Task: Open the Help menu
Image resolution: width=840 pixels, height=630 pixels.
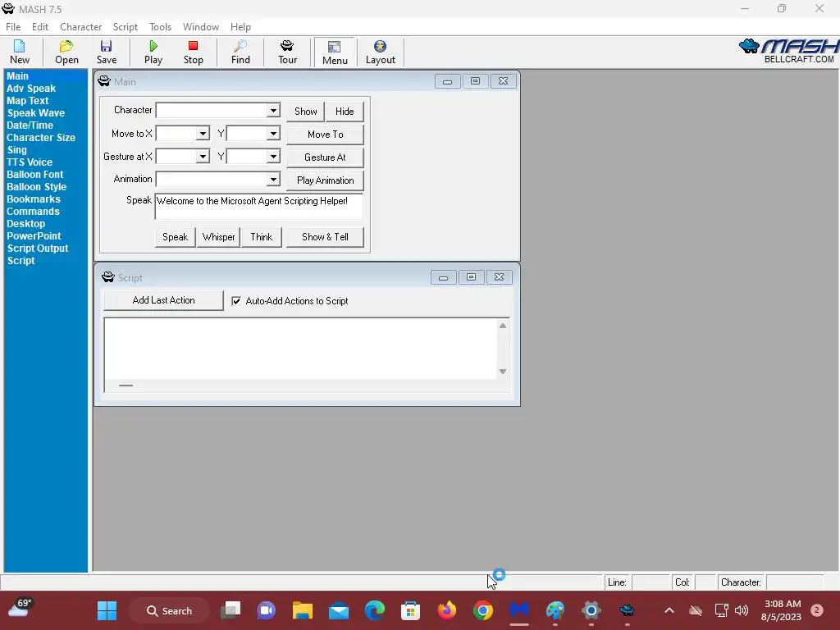Action: (240, 27)
